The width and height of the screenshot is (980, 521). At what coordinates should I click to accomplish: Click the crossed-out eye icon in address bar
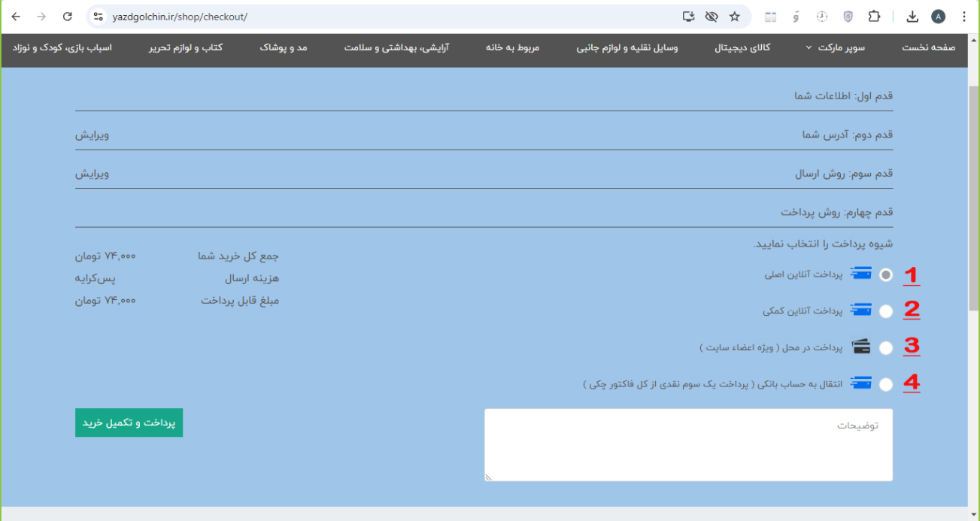pyautogui.click(x=711, y=17)
